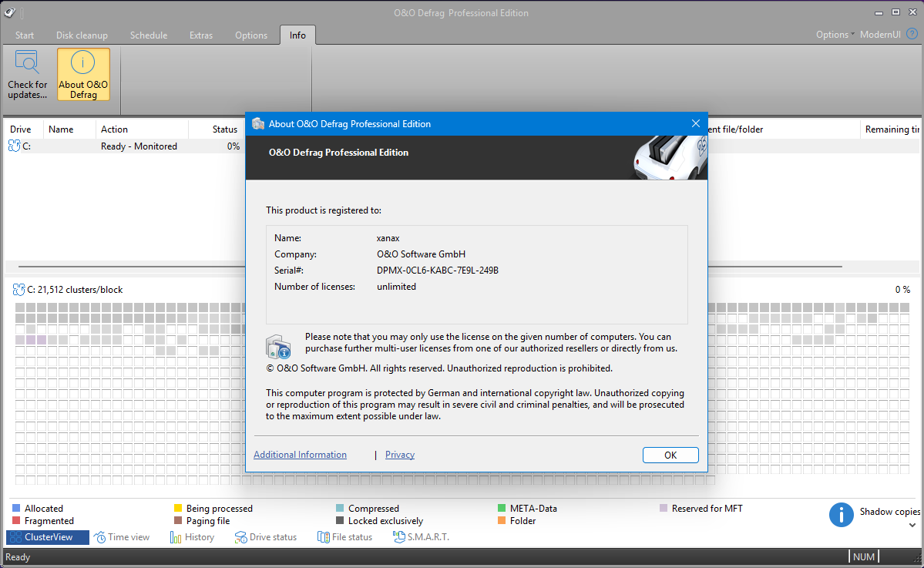Viewport: 924px width, 568px height.
Task: Select the Info ribbon tab
Action: coord(297,35)
